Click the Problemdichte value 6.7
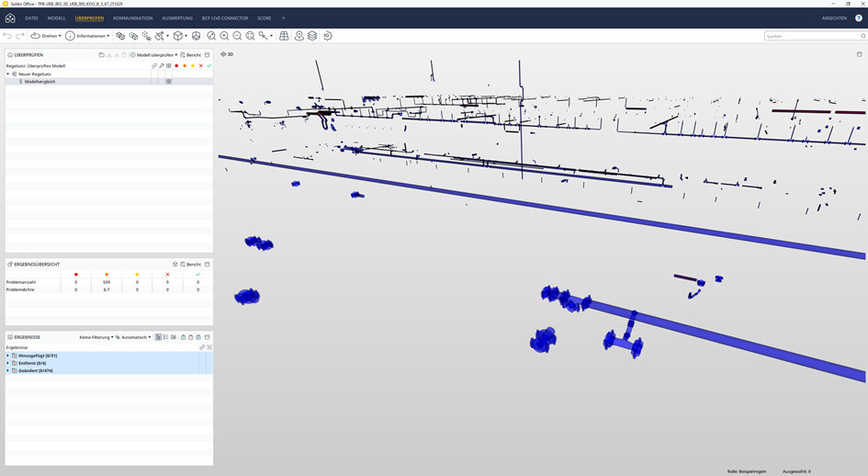The width and height of the screenshot is (868, 476). point(107,289)
